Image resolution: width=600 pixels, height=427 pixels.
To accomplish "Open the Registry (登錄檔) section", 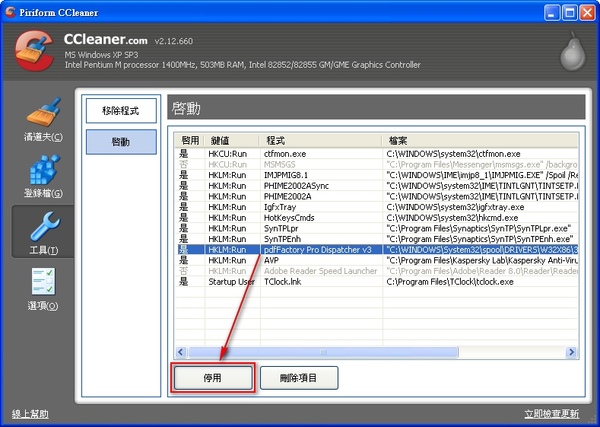I will click(x=43, y=176).
